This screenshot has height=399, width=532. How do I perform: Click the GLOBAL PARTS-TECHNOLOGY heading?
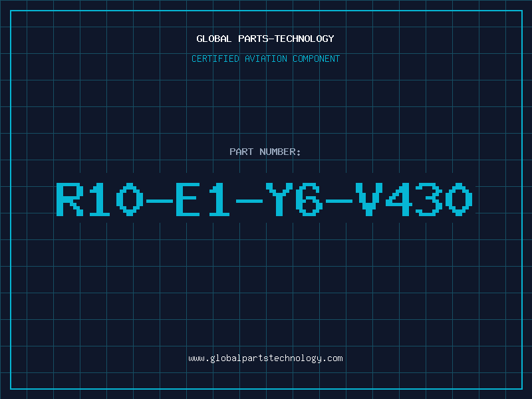(265, 39)
